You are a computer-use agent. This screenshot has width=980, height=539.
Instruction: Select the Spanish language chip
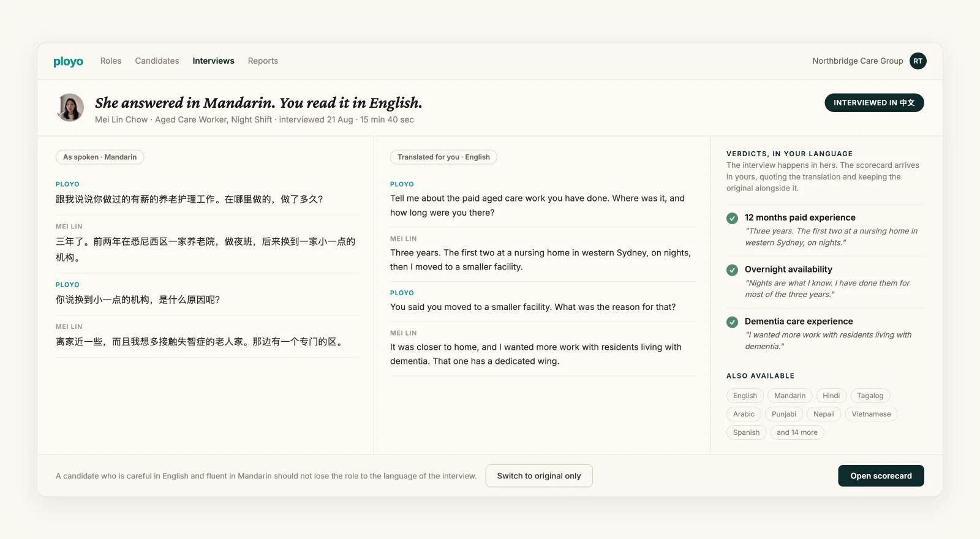(746, 432)
